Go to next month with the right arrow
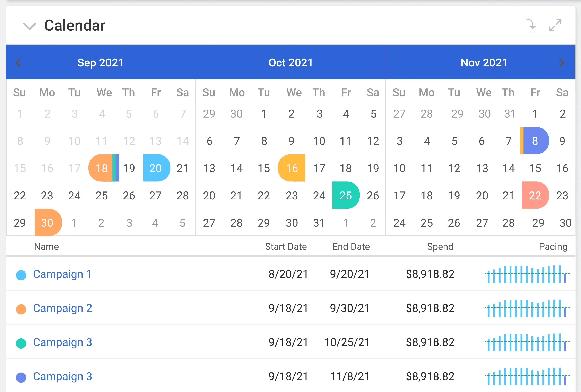The height and width of the screenshot is (392, 581). point(562,62)
